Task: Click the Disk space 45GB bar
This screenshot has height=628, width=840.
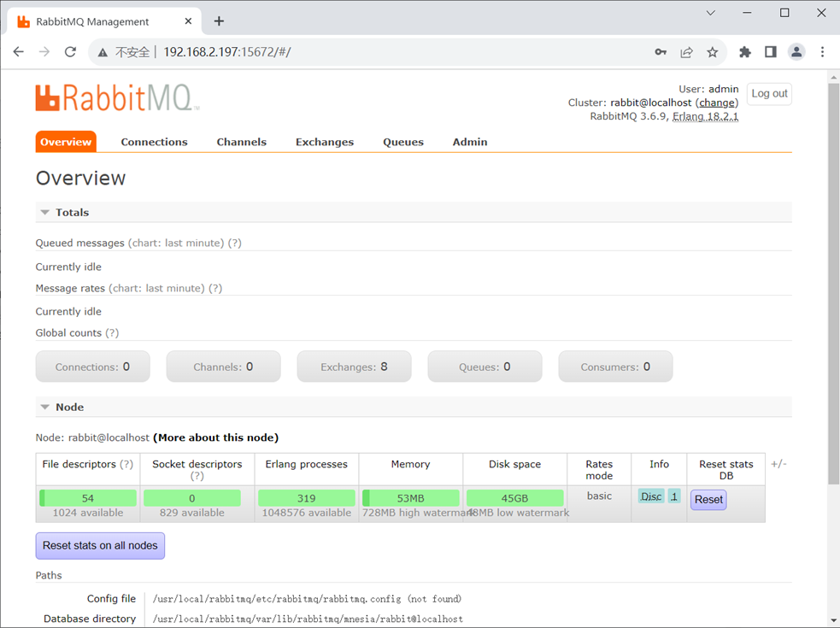Action: coord(514,498)
